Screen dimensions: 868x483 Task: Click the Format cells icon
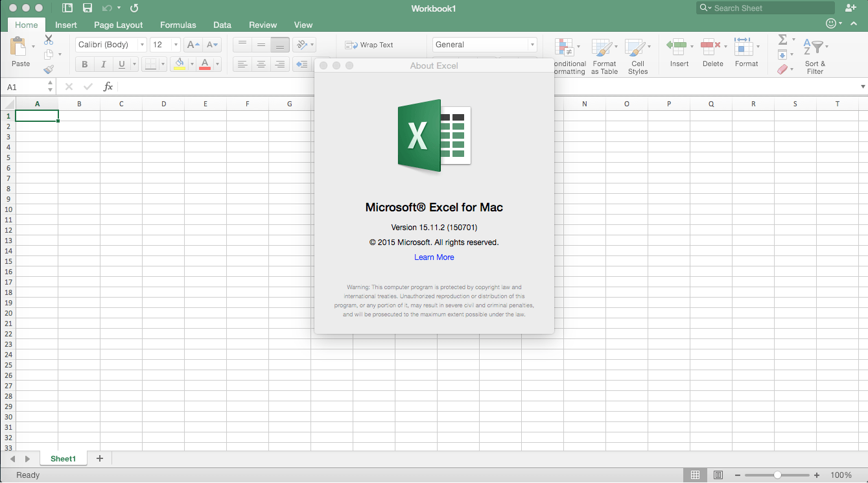pyautogui.click(x=743, y=47)
